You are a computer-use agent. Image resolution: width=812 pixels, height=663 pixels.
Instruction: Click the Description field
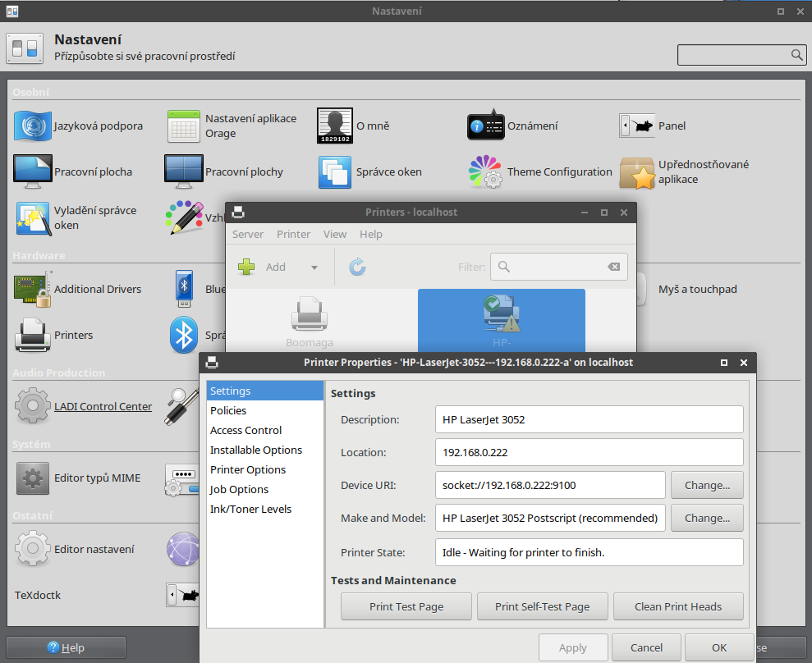589,419
